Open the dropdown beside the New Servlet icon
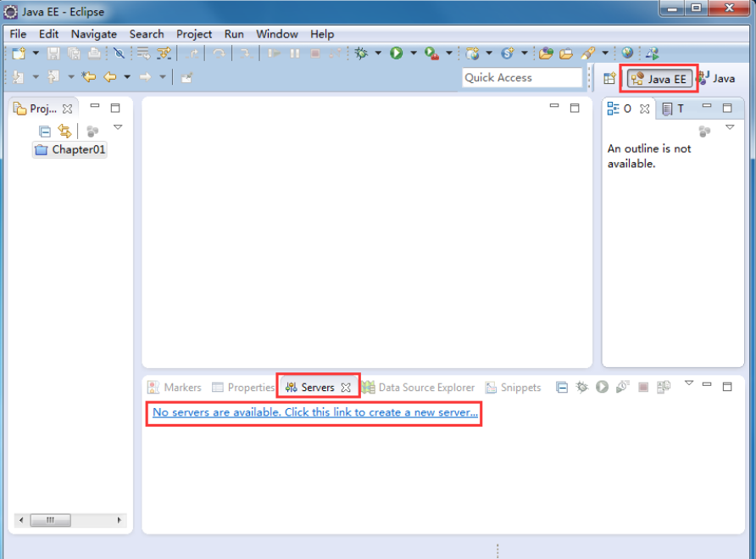 [x=524, y=53]
